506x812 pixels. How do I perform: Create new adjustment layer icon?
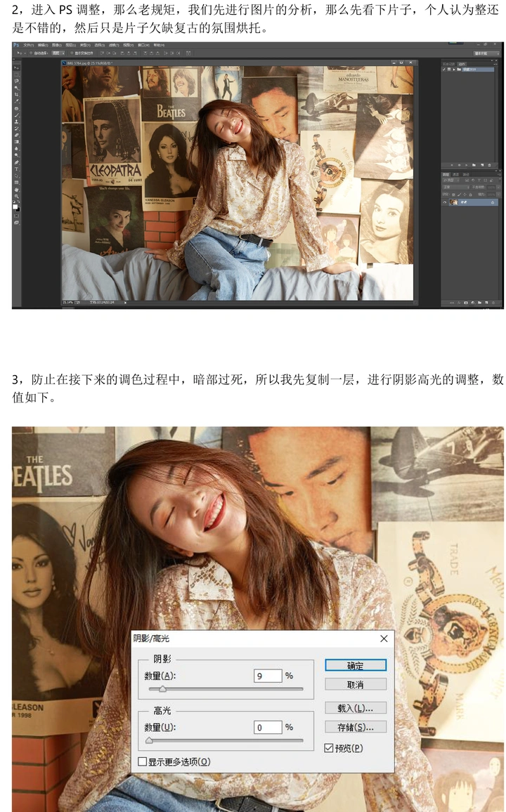tap(473, 303)
